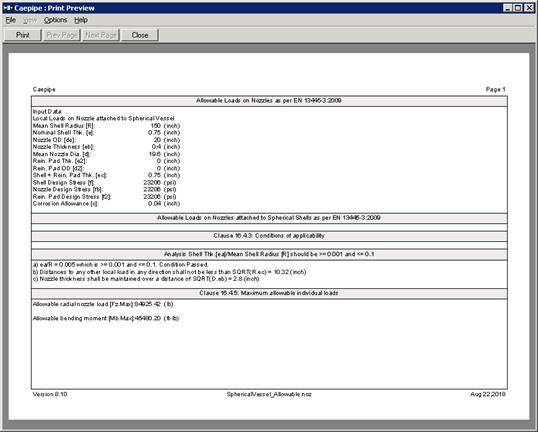
Task: Open the Options menu
Action: point(55,20)
